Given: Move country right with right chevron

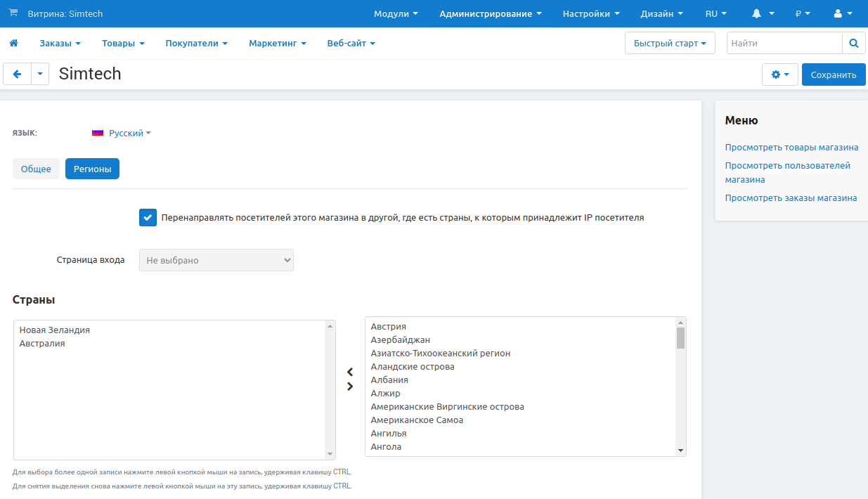Looking at the screenshot, I should point(350,387).
